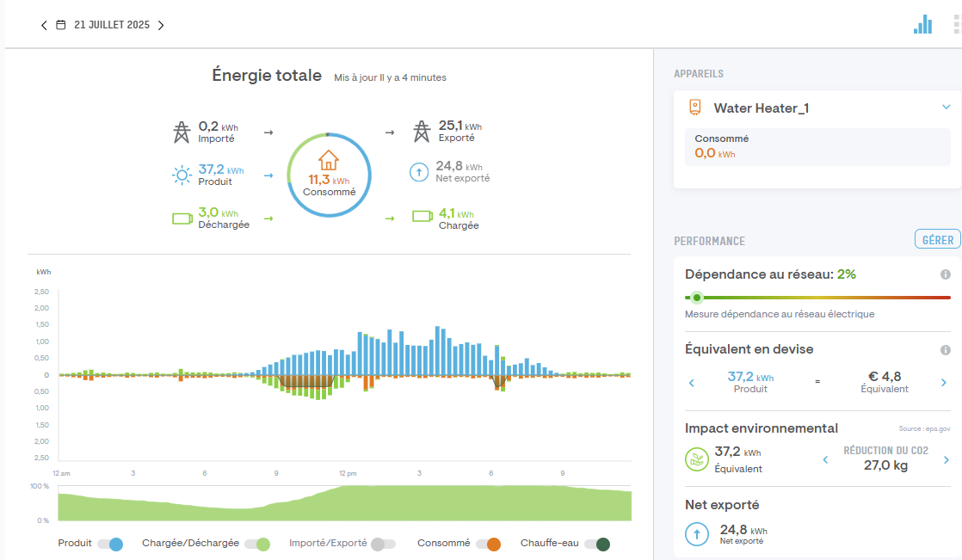The image size is (962, 560).
Task: Enable the Importé/Exporté chart series
Action: [383, 544]
